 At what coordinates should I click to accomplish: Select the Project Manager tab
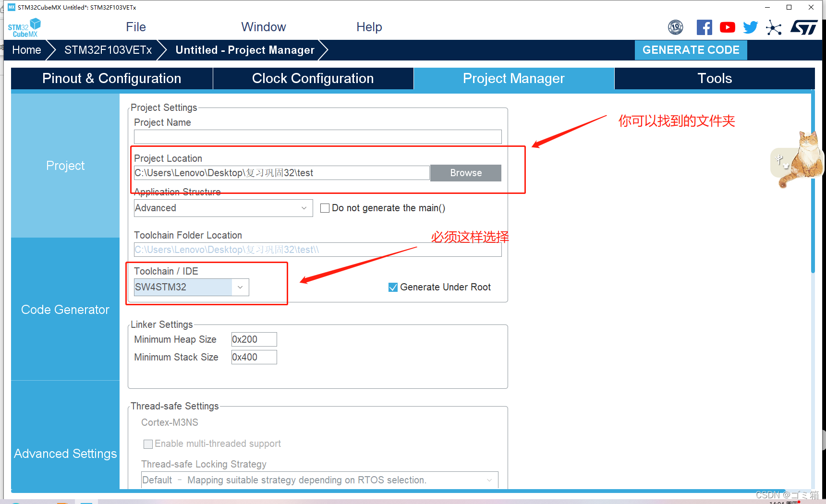[514, 78]
